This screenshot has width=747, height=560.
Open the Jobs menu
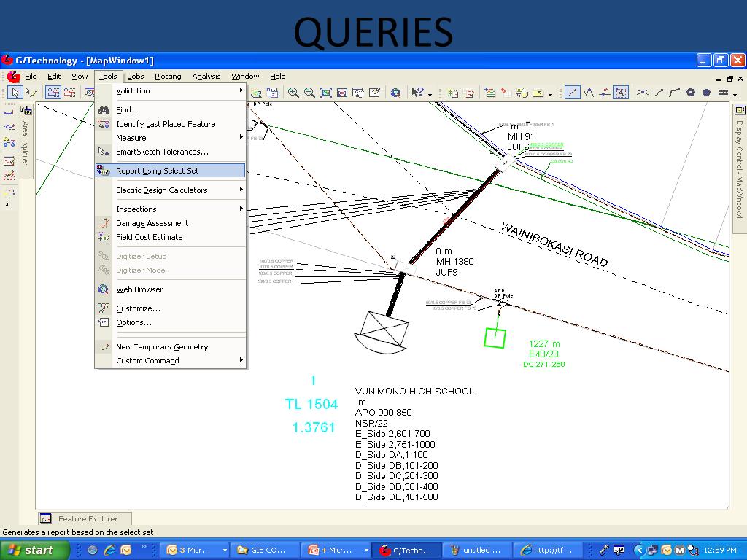(x=136, y=76)
